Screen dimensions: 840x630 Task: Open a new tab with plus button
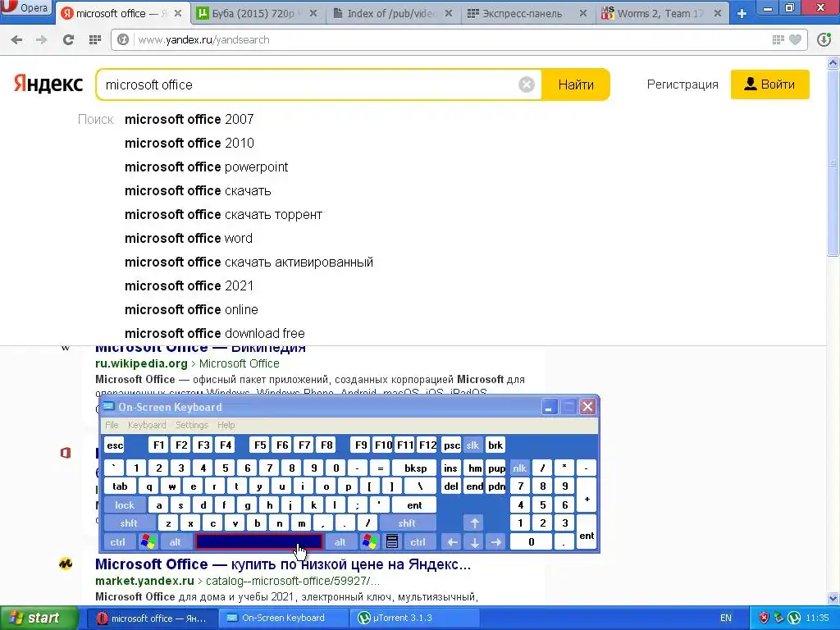(742, 13)
